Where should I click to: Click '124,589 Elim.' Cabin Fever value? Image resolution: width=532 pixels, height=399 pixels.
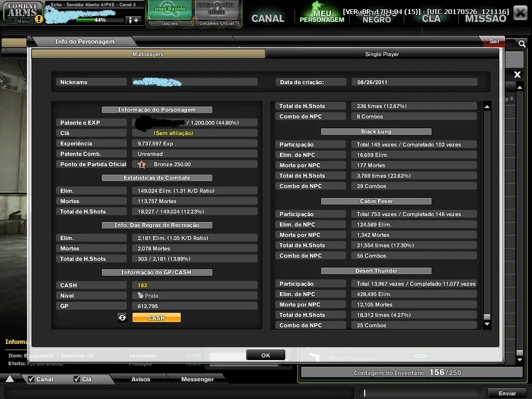click(374, 224)
